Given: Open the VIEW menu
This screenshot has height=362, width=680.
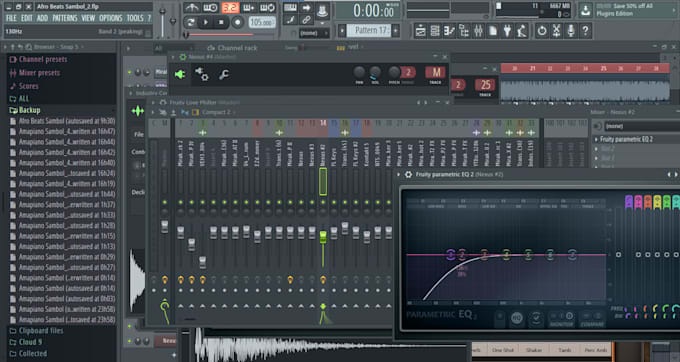Looking at the screenshot, I should tap(88, 18).
